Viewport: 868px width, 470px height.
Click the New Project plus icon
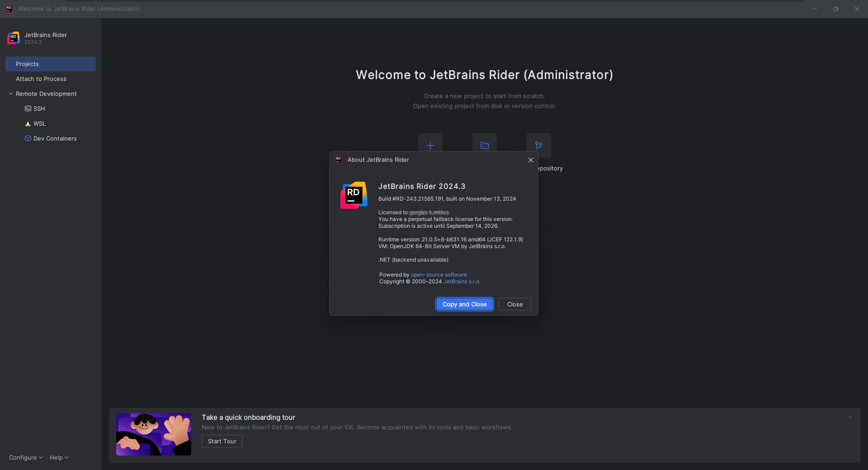430,145
